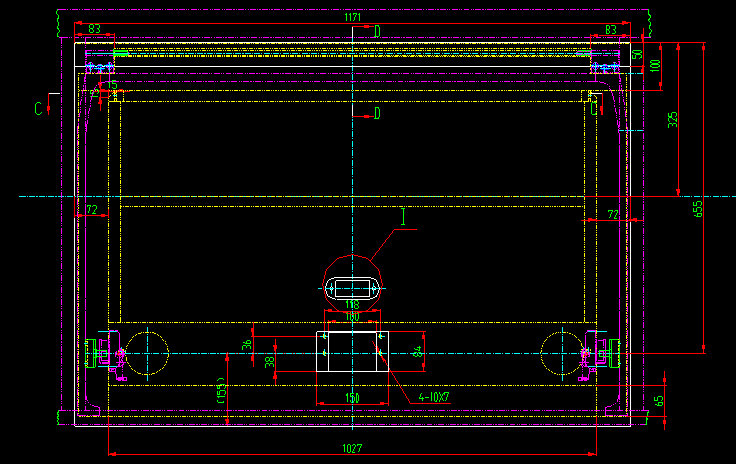Select the 150 dimension under the rectangle
Image resolution: width=736 pixels, height=464 pixels.
tap(352, 398)
